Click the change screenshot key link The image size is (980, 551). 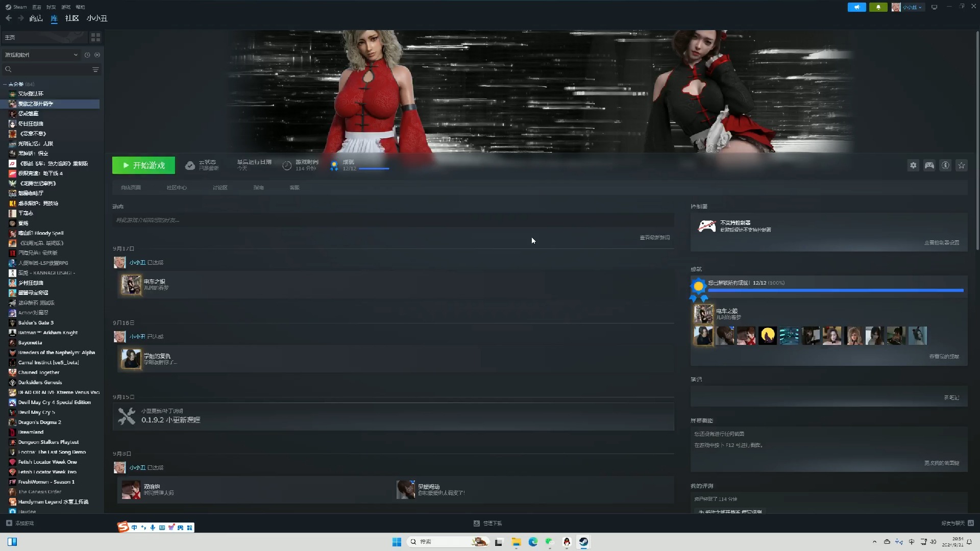tap(942, 463)
